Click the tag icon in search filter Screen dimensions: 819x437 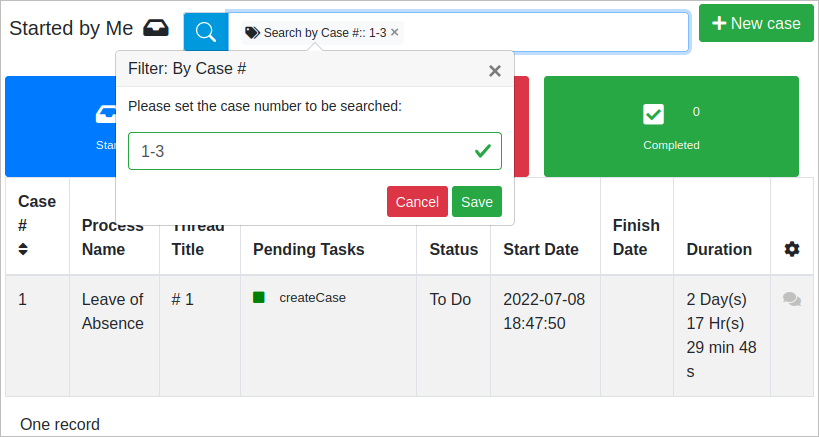pyautogui.click(x=252, y=33)
